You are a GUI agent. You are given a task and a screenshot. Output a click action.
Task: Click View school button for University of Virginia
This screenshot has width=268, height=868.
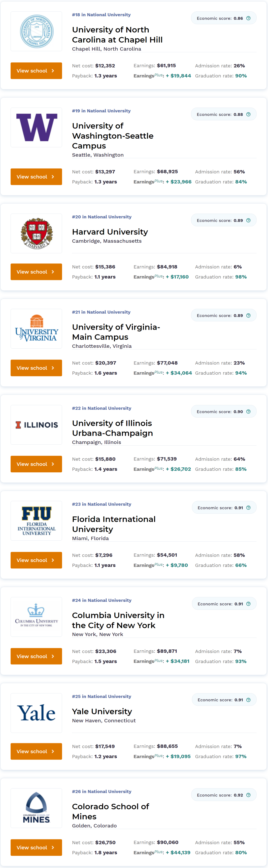pos(36,368)
